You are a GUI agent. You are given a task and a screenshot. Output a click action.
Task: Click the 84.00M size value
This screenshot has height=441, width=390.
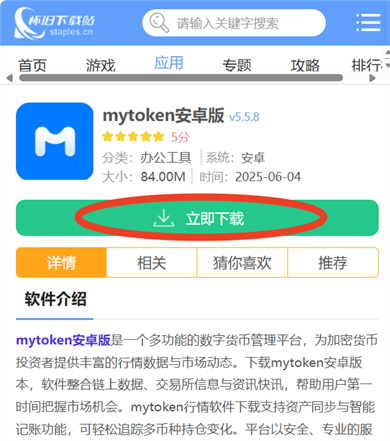[x=163, y=177]
